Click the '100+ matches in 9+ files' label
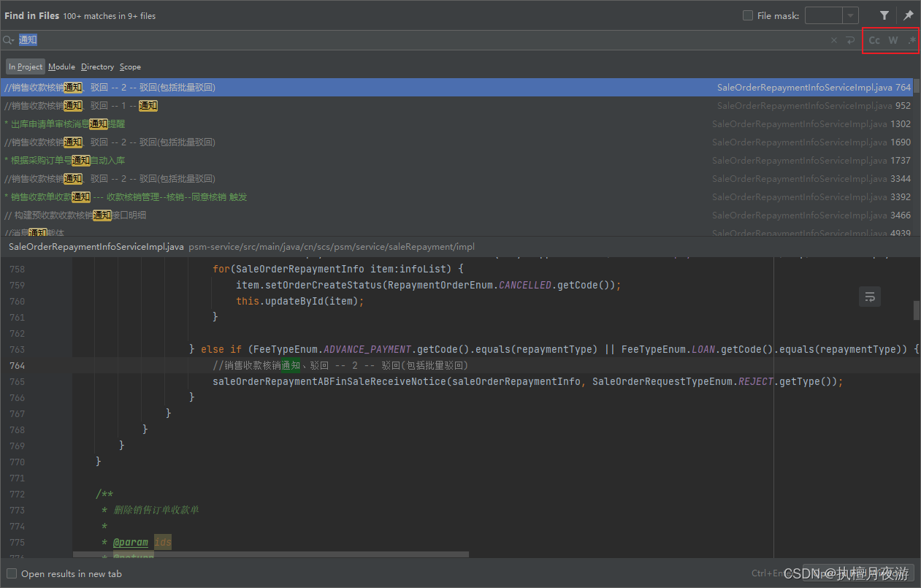This screenshot has height=588, width=921. (x=109, y=15)
